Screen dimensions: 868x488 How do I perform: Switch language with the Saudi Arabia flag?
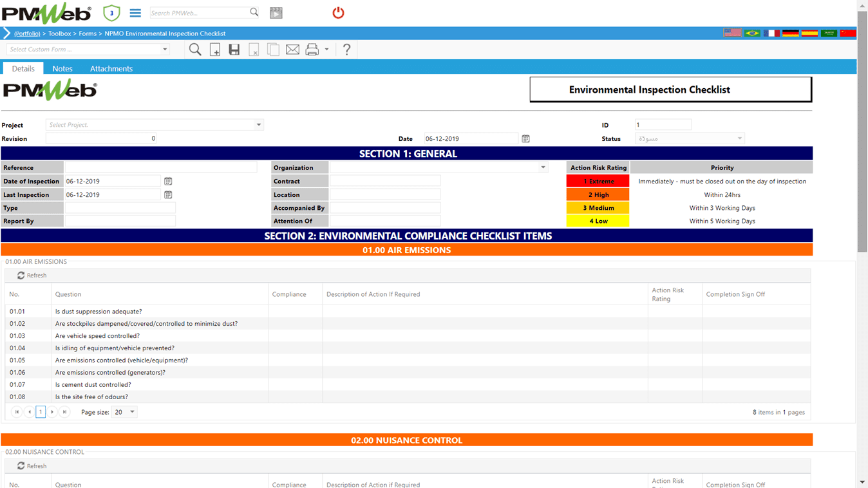coord(829,33)
